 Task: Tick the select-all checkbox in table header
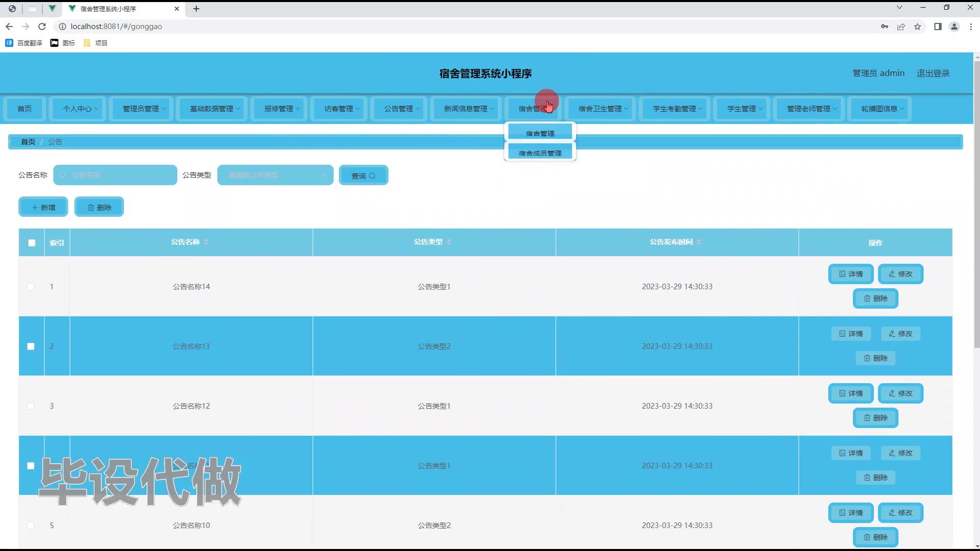[32, 243]
